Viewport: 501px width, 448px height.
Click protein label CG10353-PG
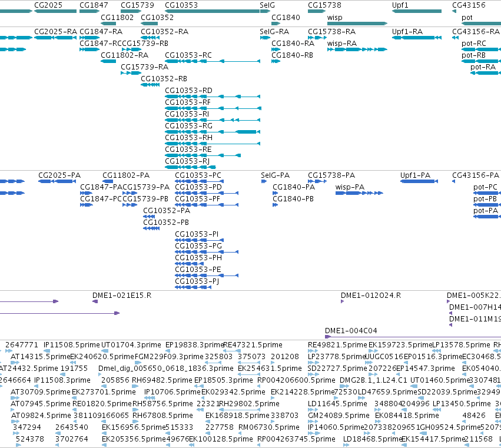pos(198,246)
